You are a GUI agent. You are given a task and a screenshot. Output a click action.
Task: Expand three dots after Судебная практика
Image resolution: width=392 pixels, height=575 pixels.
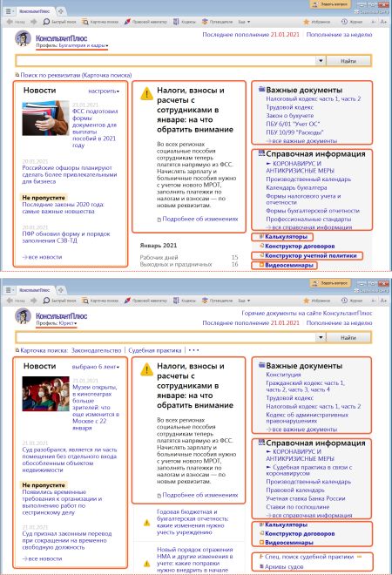click(193, 350)
